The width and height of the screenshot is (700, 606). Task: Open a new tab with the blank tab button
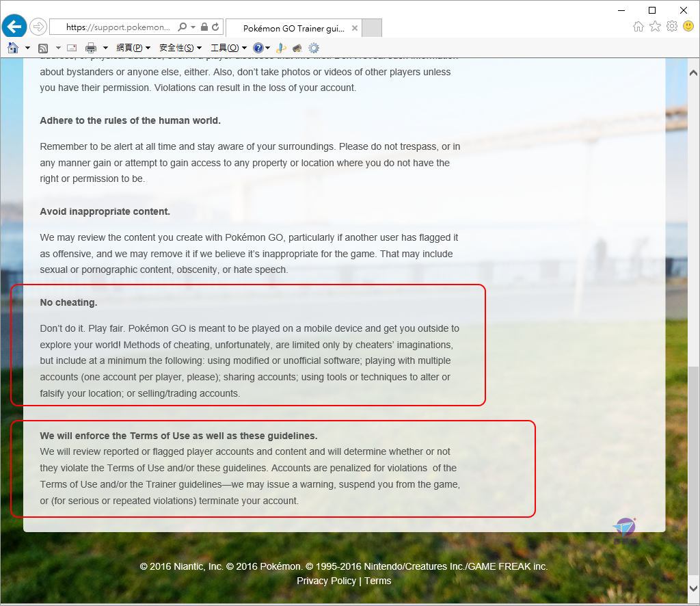click(x=371, y=27)
